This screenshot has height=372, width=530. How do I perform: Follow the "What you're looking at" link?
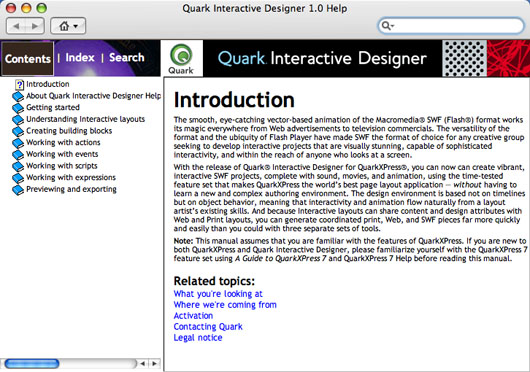pos(218,294)
